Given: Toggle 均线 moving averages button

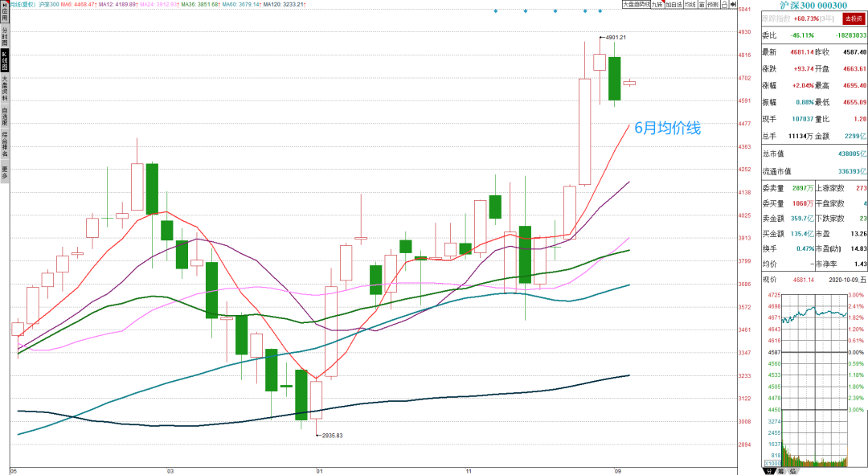Looking at the screenshot, I should 690,5.
